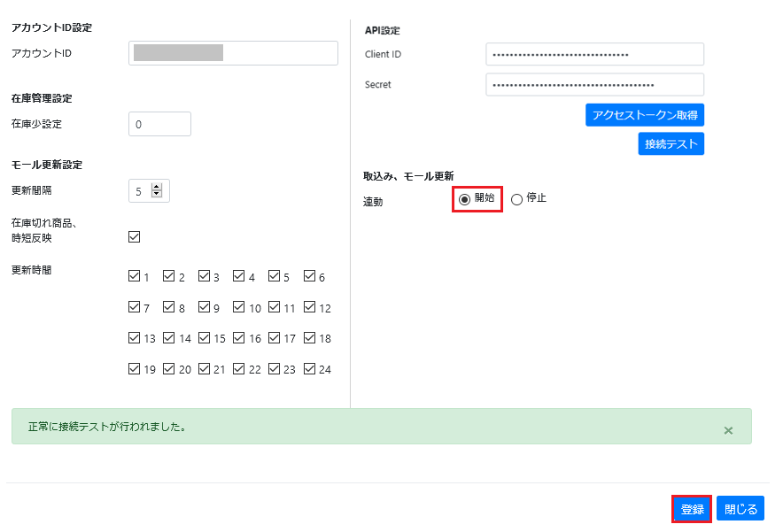
Task: Toggle update hour 15 checkbox
Action: pyautogui.click(x=205, y=338)
